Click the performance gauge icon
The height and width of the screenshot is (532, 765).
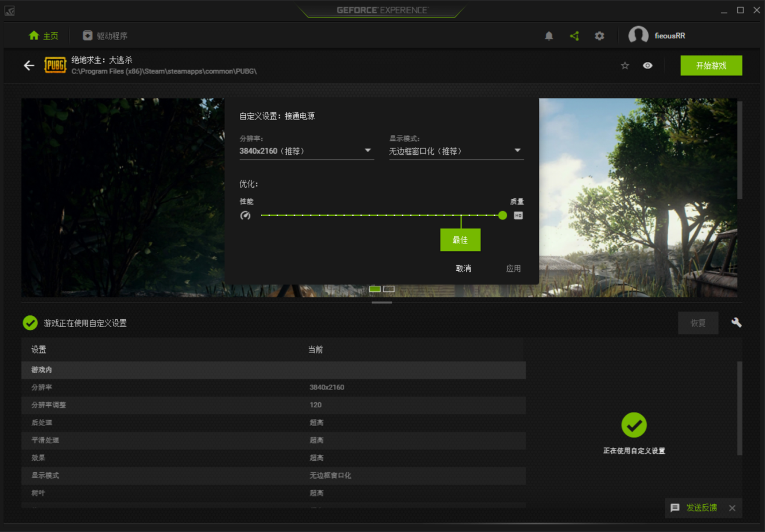pos(245,216)
